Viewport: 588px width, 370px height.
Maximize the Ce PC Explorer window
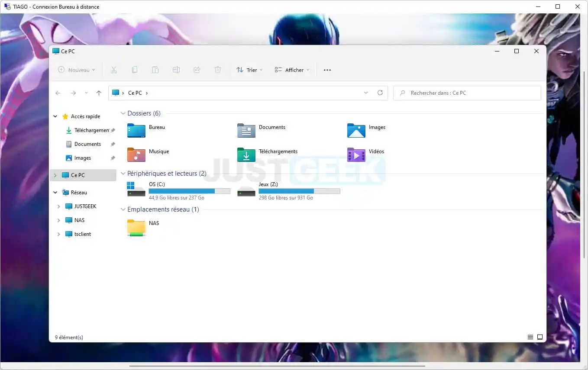click(x=517, y=51)
